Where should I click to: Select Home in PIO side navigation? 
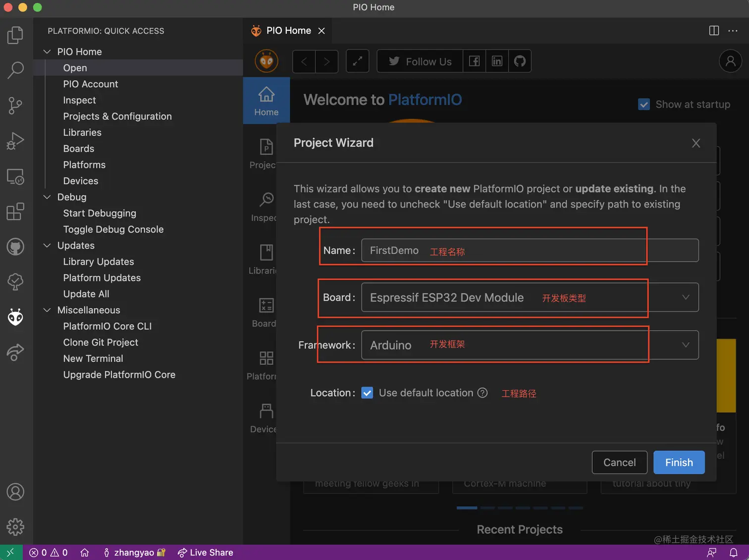point(267,101)
